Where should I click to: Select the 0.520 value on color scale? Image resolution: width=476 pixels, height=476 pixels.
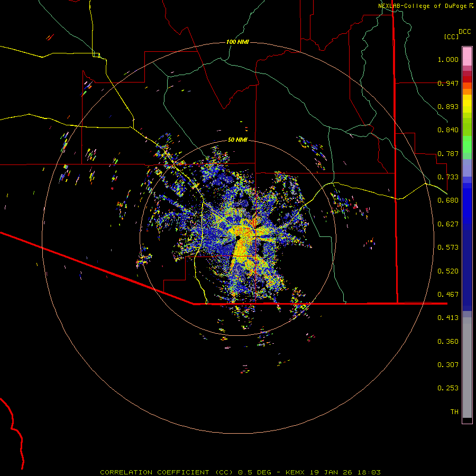(x=448, y=271)
